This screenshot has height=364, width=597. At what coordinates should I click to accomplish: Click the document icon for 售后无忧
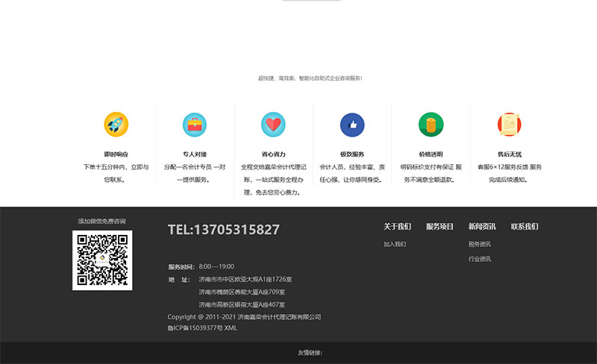[509, 124]
